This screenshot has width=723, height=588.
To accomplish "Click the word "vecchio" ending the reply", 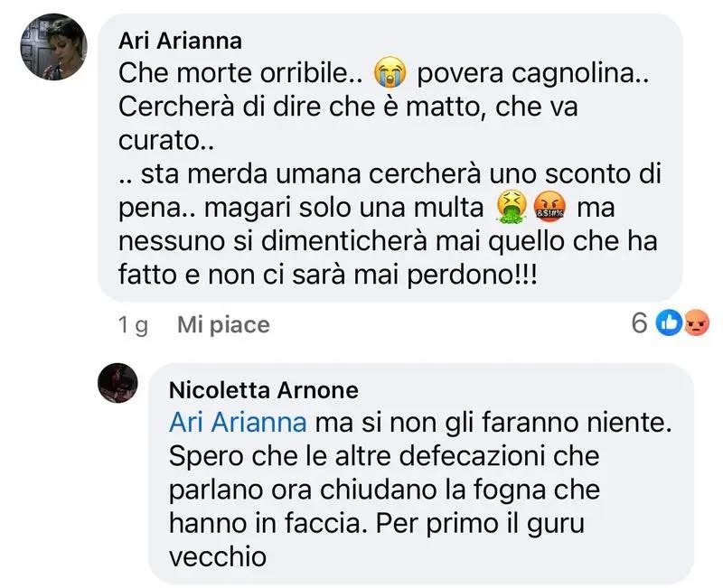I will (x=218, y=556).
